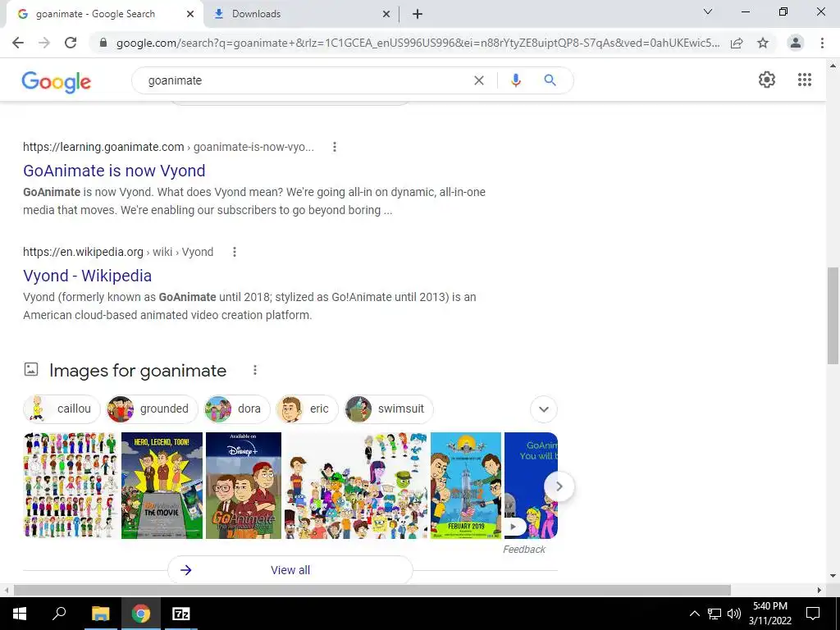Show hidden system tray icons
The image size is (840, 630).
click(694, 614)
